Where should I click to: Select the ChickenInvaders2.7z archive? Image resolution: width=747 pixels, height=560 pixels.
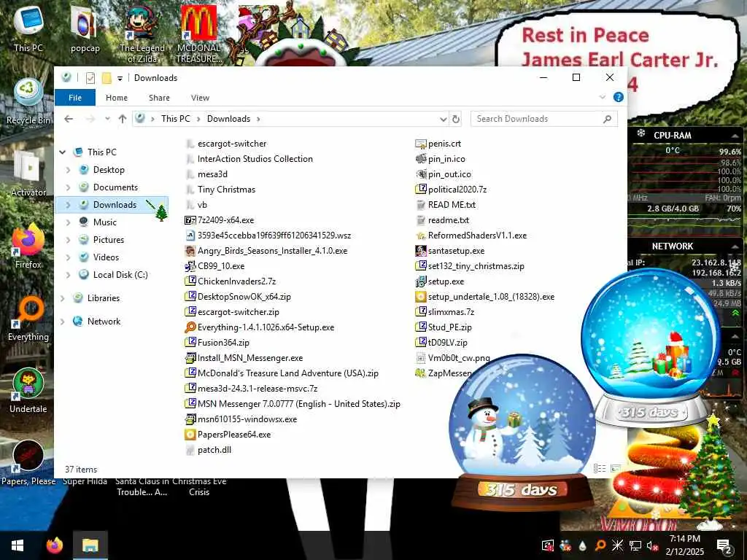[x=231, y=281]
